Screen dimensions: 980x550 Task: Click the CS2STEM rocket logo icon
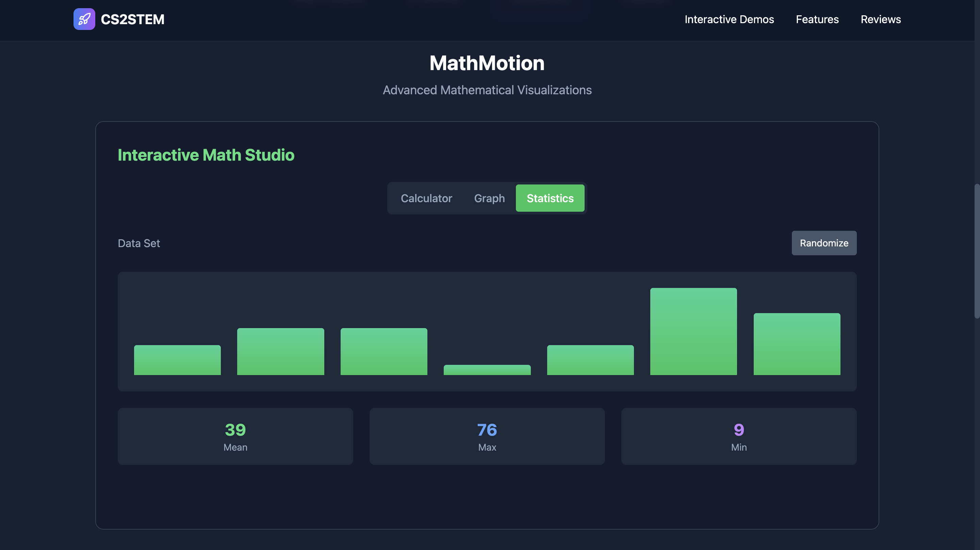(x=84, y=19)
